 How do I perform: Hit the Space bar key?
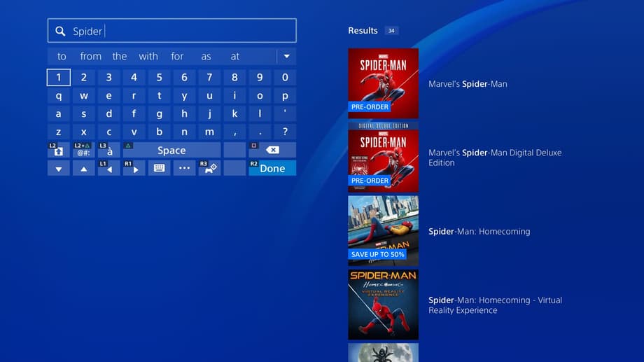click(171, 150)
